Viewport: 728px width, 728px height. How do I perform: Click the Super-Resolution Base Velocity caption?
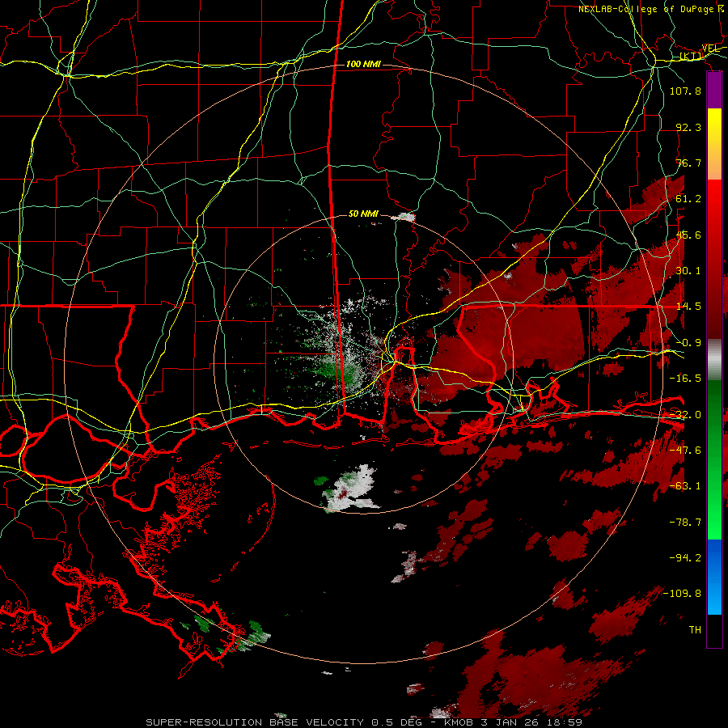363,722
